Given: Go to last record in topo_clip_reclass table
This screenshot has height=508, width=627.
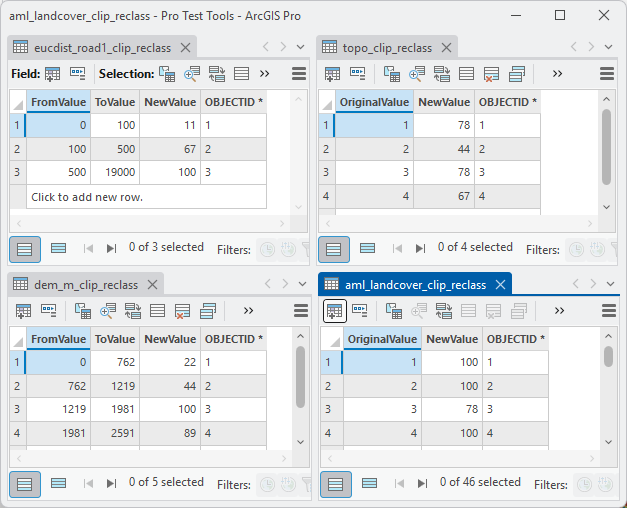Looking at the screenshot, I should pyautogui.click(x=421, y=249).
